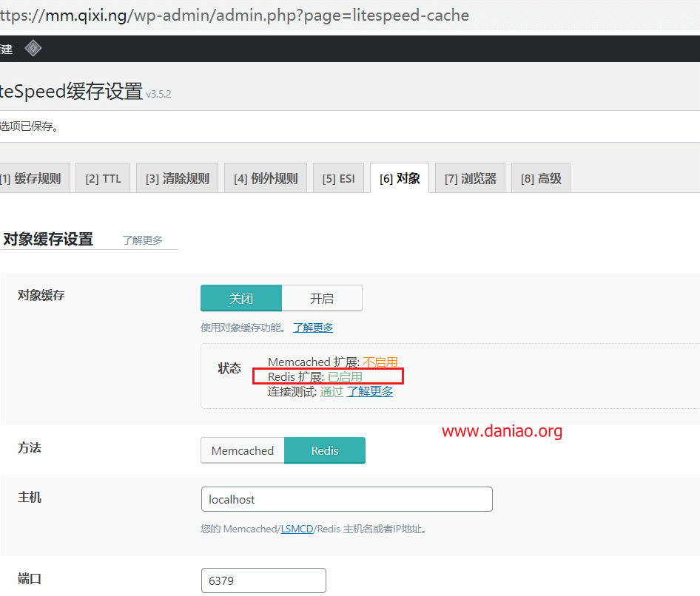Click the 方法 setting label
Screen dimensions: 700x596
[30, 447]
